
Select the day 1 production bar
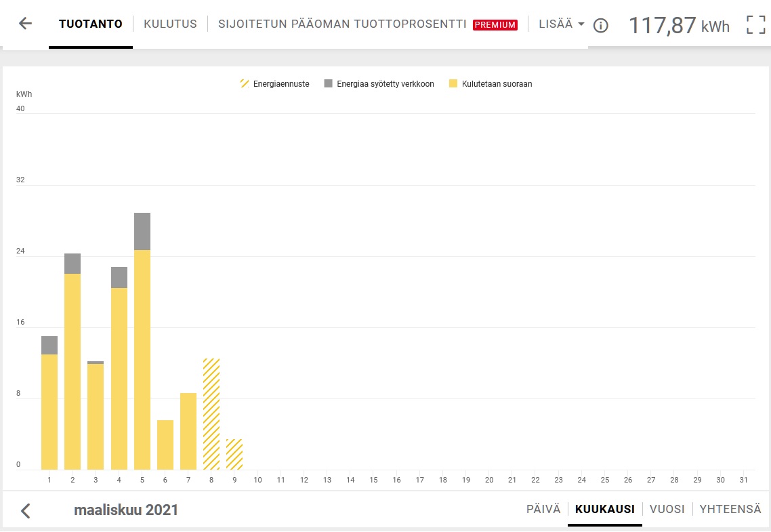[x=49, y=403]
